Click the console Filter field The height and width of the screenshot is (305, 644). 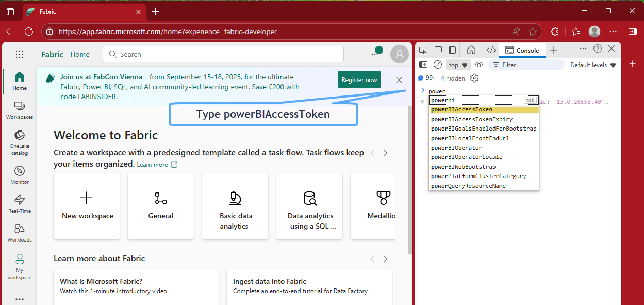pyautogui.click(x=526, y=65)
